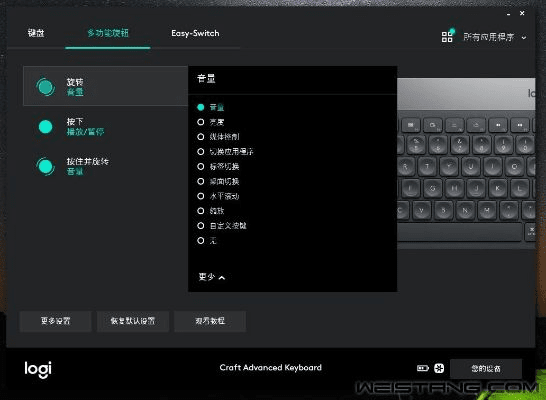
Task: Click the Craft keyboard image
Action: pos(466,163)
